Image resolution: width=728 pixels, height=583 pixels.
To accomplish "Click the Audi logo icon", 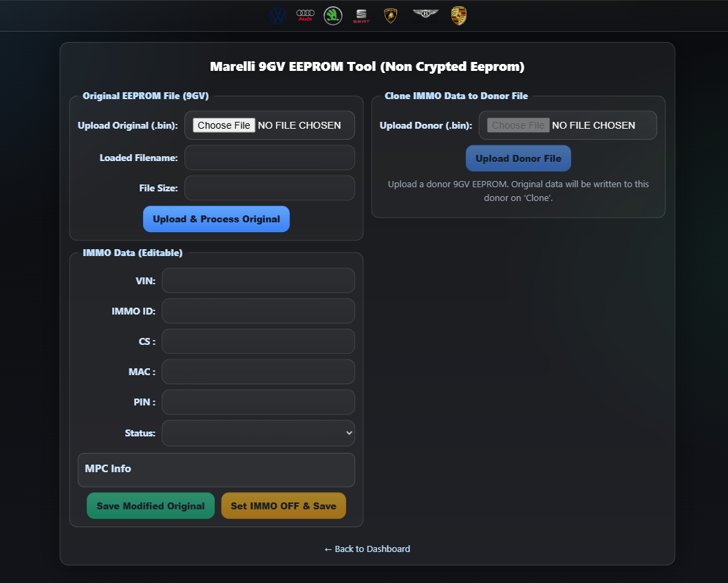I will pyautogui.click(x=306, y=16).
